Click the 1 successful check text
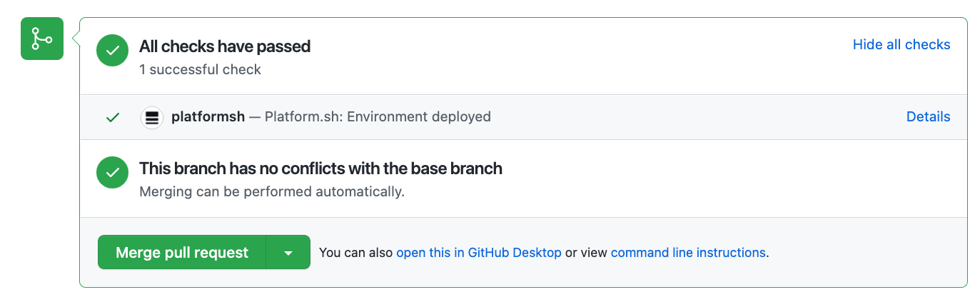 click(200, 69)
